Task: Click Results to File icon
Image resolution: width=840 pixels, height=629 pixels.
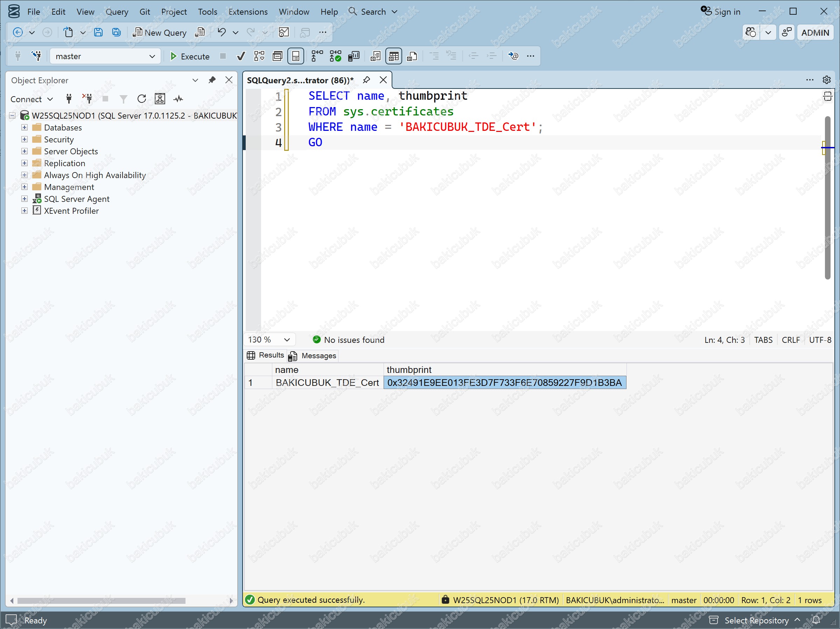Action: [x=412, y=56]
